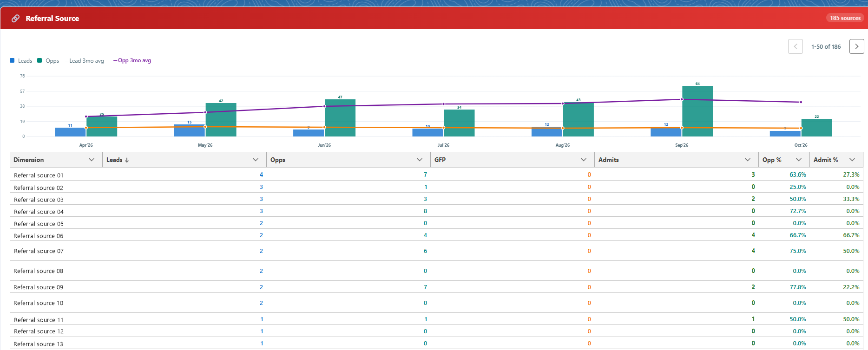Toggle the Opp 3mo avg legend line

point(132,60)
